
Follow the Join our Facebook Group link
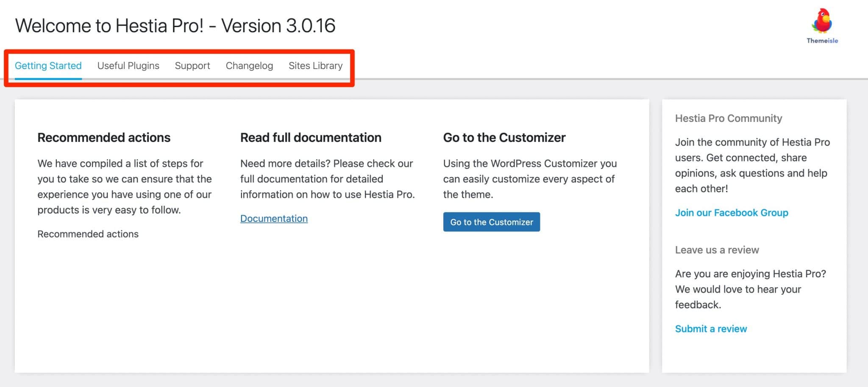(x=732, y=213)
